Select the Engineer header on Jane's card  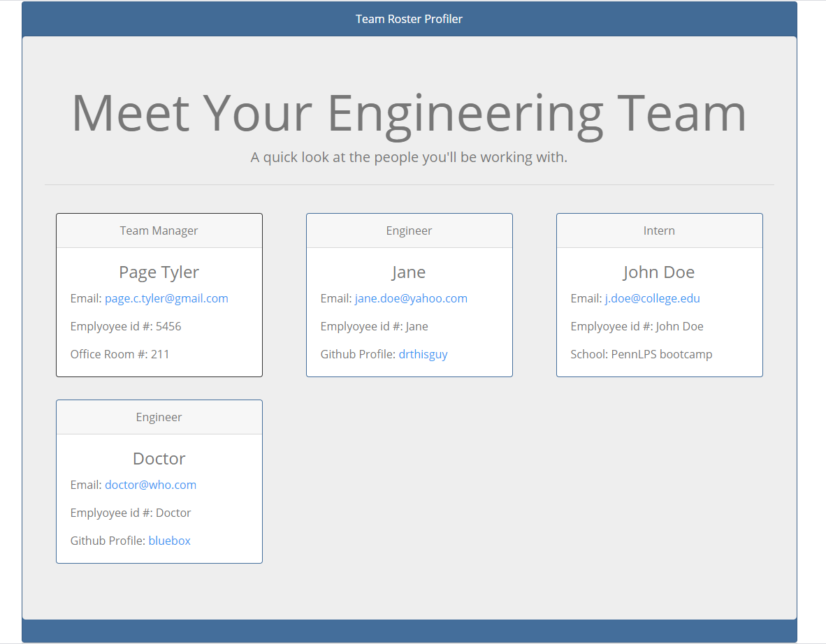410,230
